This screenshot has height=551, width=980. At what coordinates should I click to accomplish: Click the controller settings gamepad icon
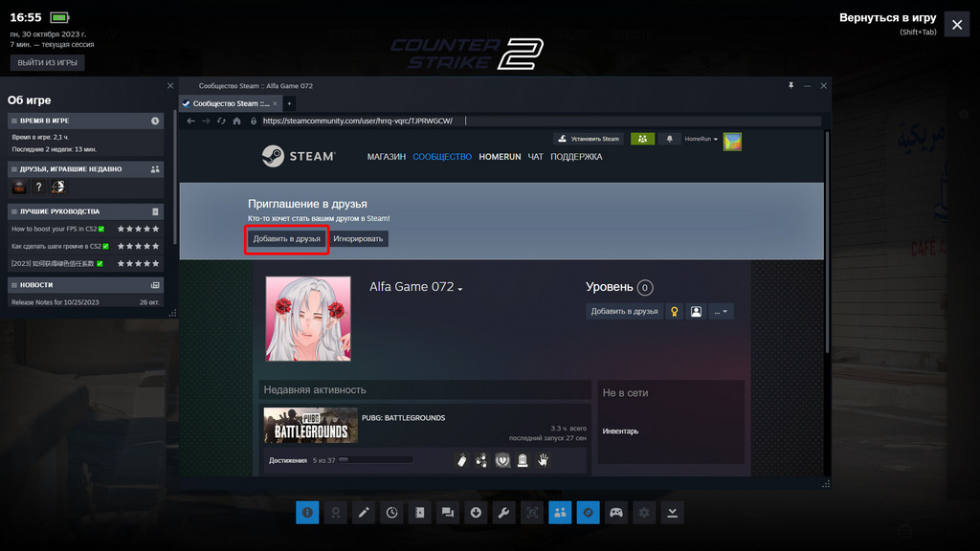click(x=616, y=513)
